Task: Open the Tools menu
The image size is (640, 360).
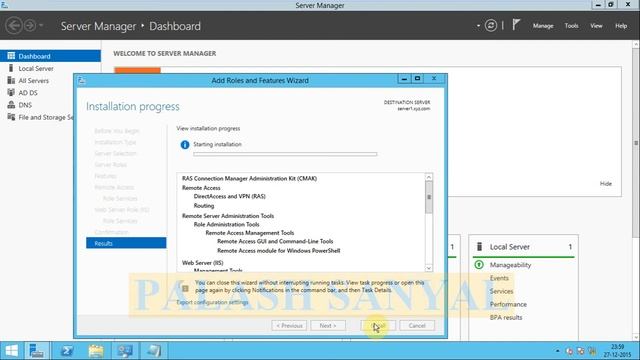Action: 571,26
